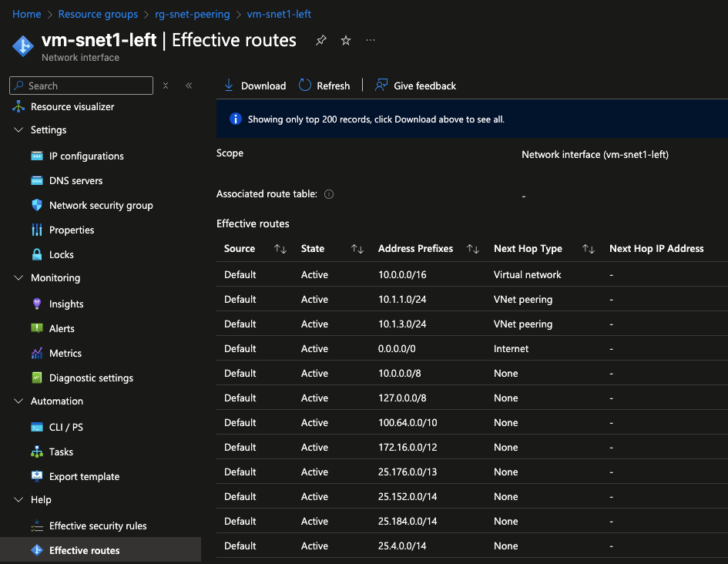Click the vm-snet1-left resource icon by the title
The height and width of the screenshot is (564, 728).
pyautogui.click(x=23, y=46)
